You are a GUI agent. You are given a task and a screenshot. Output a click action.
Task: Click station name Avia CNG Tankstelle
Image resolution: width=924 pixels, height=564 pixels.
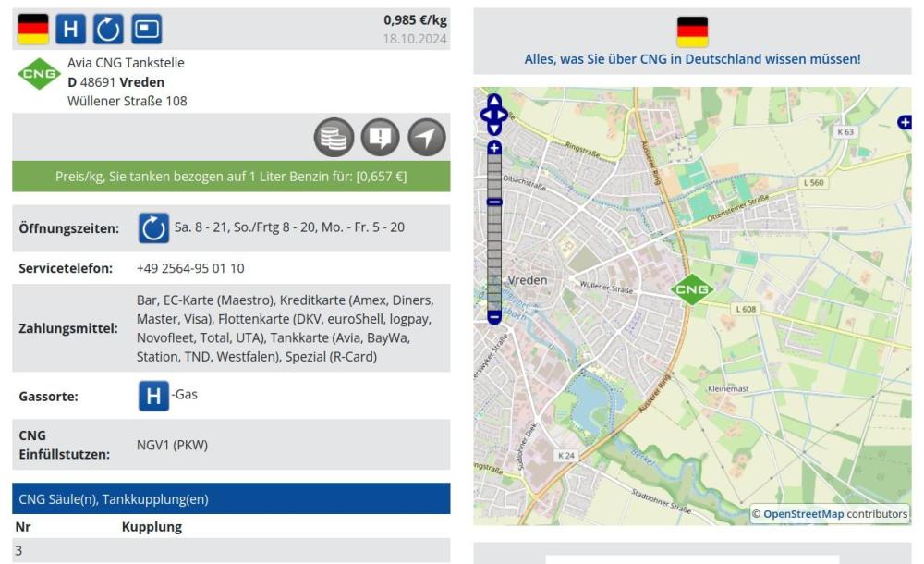[x=126, y=63]
